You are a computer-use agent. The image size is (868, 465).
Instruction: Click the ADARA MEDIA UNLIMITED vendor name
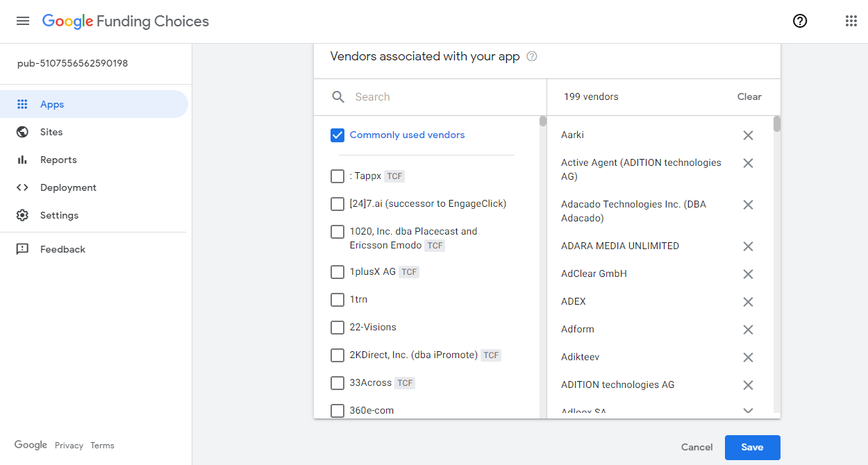tap(620, 246)
